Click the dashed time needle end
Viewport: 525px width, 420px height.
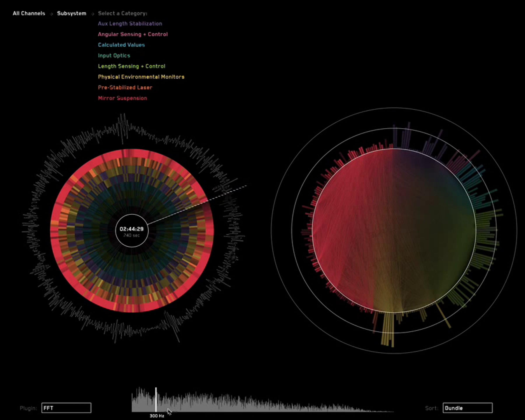point(245,186)
